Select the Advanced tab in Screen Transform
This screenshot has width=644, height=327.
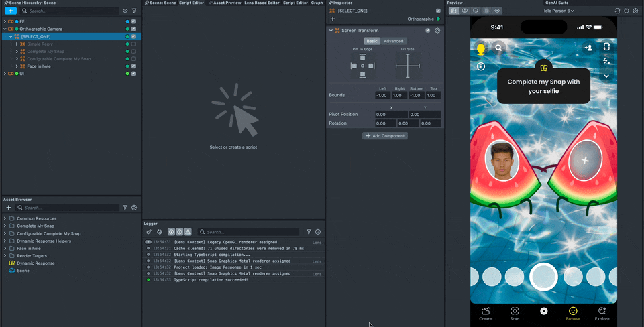pyautogui.click(x=394, y=41)
